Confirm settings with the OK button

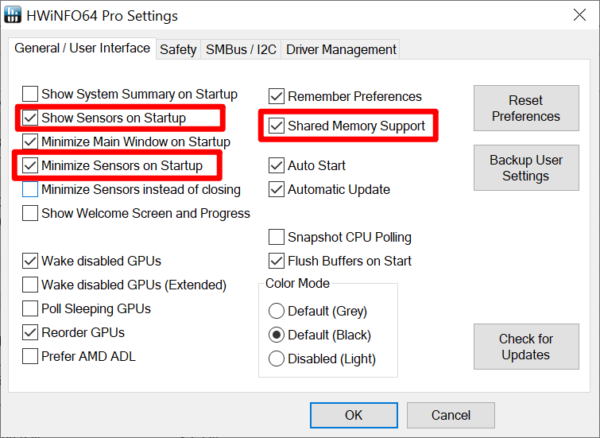353,414
